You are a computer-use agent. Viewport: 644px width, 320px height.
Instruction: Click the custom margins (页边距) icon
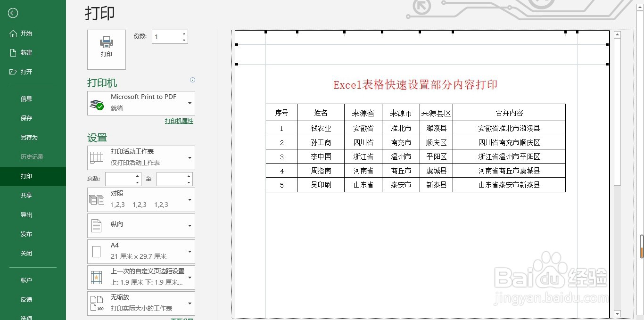(x=97, y=277)
